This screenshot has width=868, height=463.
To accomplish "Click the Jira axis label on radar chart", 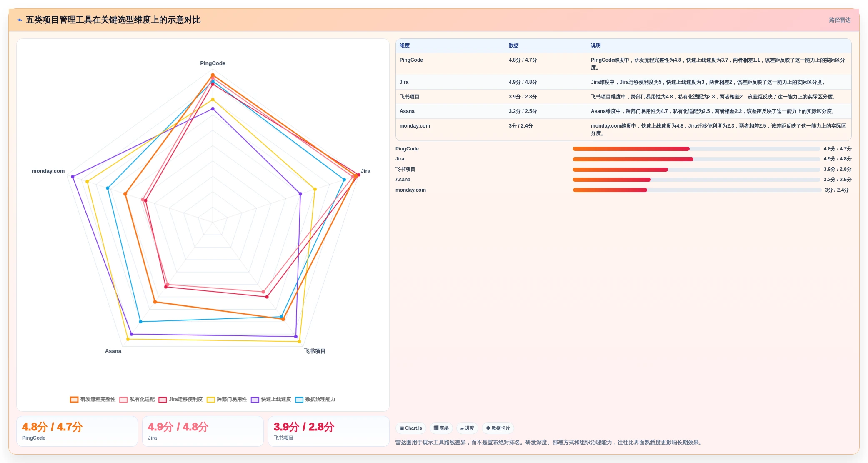I will [365, 171].
